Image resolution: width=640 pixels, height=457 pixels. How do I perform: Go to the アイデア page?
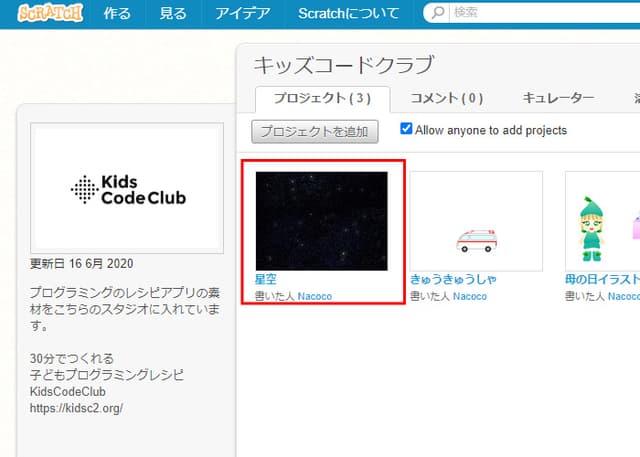(241, 14)
